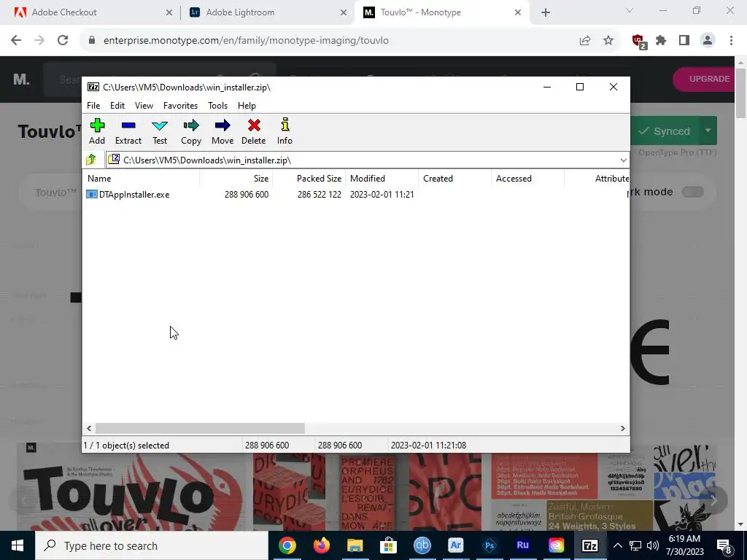
Task: Open Adobe Aero from the taskbar
Action: click(x=455, y=545)
